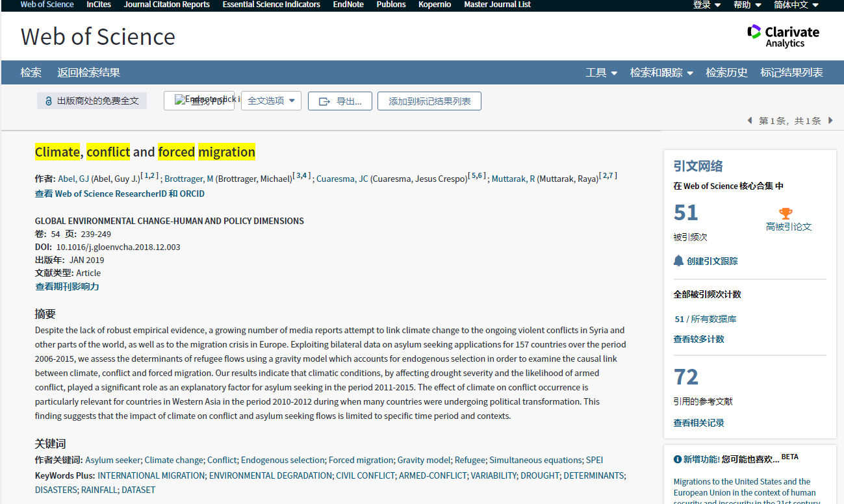Click keyword SPEI
844x504 pixels.
[x=595, y=460]
